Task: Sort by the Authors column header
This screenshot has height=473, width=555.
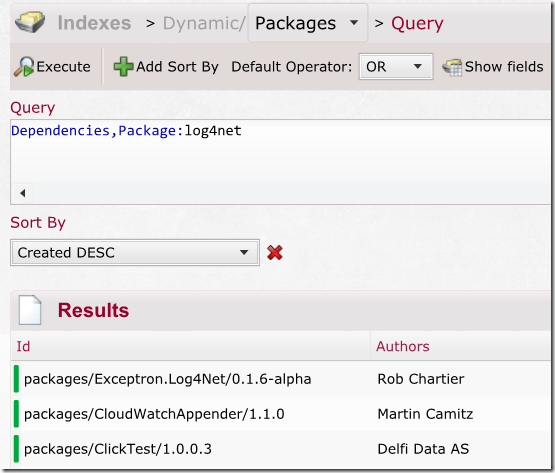Action: [x=403, y=346]
